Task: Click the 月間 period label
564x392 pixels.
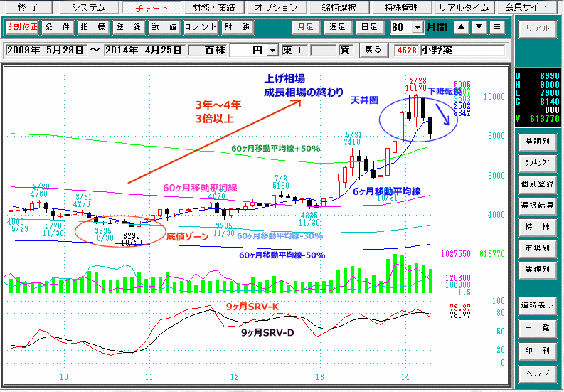Action: coord(437,27)
